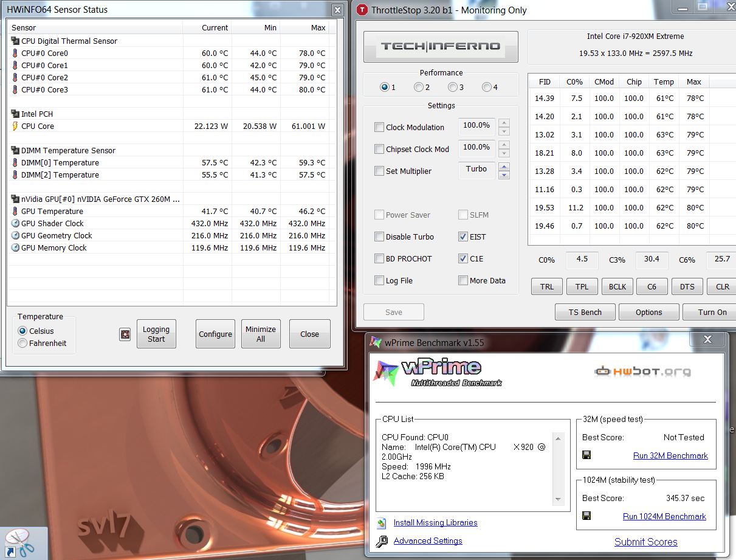The width and height of the screenshot is (736, 560).
Task: Select the Celsius temperature option
Action: click(23, 331)
